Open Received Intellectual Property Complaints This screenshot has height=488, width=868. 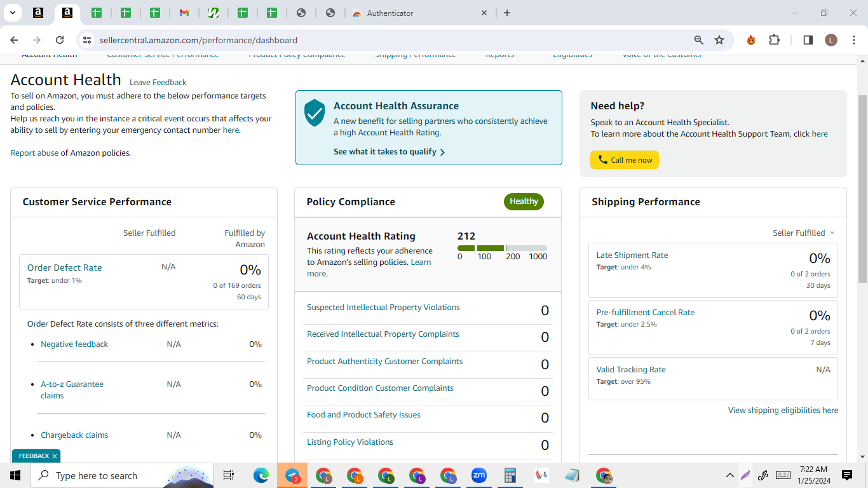pos(383,334)
